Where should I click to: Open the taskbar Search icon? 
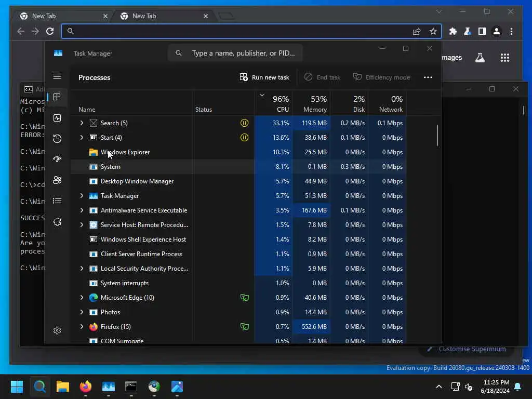coord(39,387)
